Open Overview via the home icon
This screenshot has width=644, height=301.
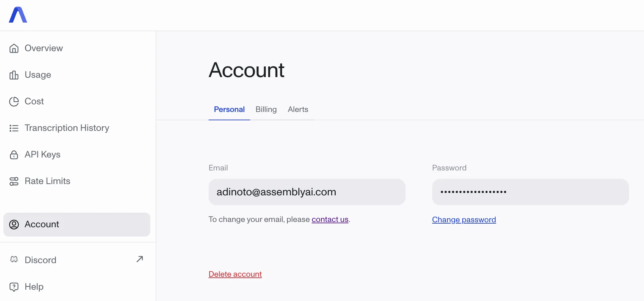click(14, 49)
